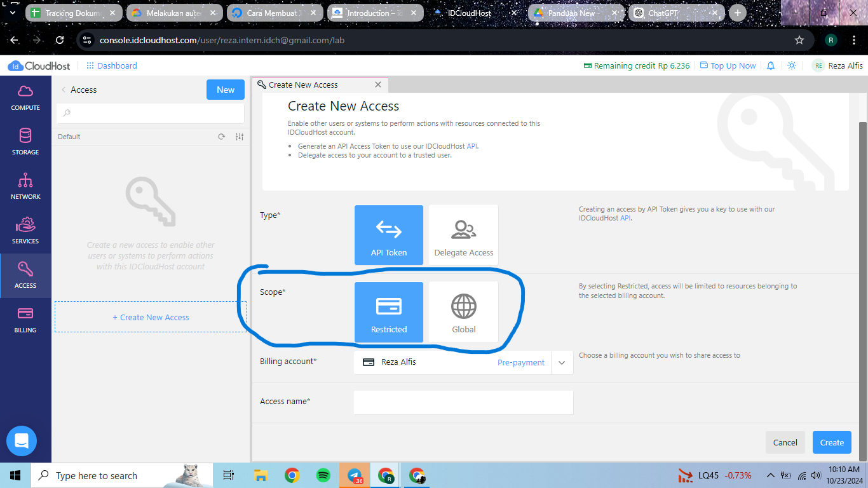This screenshot has width=868, height=488.
Task: Switch to ChatGPT tab
Action: click(x=677, y=13)
